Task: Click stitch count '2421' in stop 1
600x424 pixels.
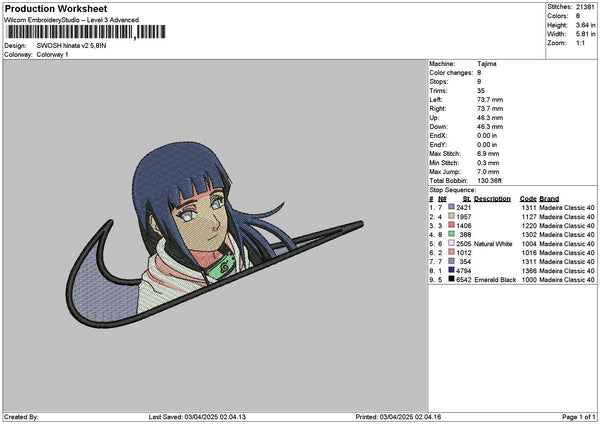Action: click(464, 207)
